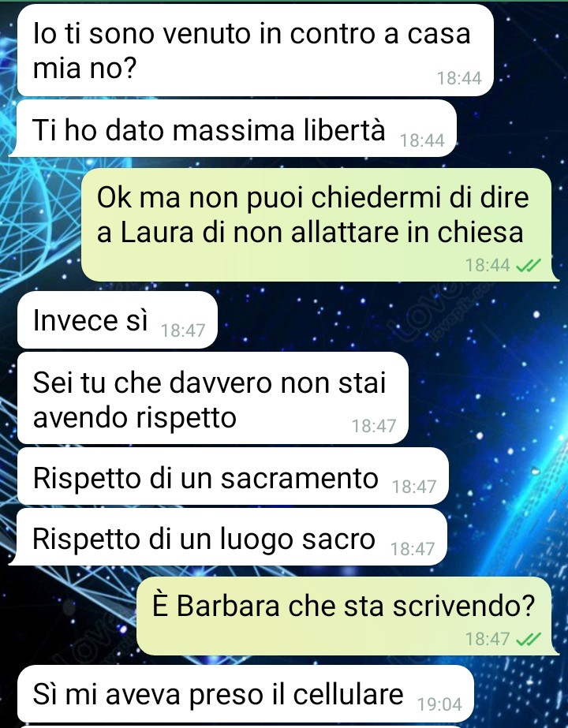Screen dimensions: 568x728
Task: Tap the message 'Io ti sono venuto in contro'
Action: (256, 50)
